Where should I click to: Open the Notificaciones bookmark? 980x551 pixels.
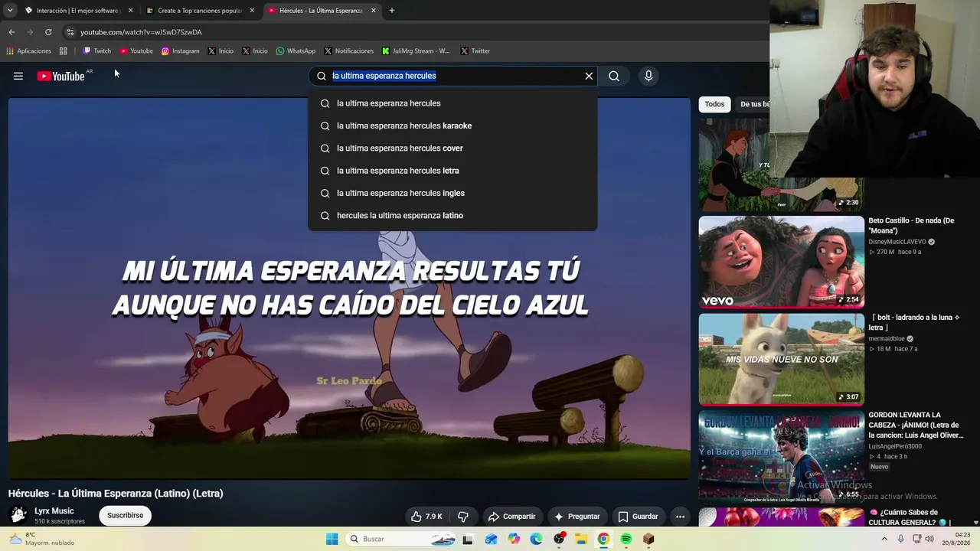click(348, 51)
